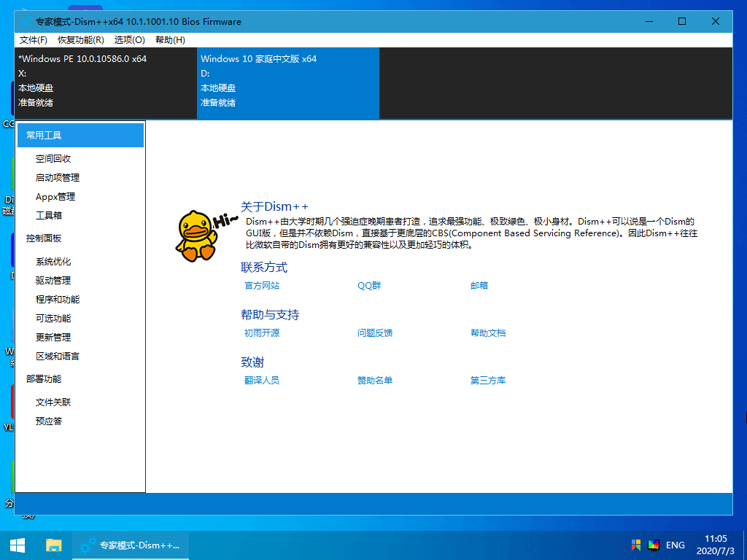Open 空间回收 in the sidebar

coord(53,159)
